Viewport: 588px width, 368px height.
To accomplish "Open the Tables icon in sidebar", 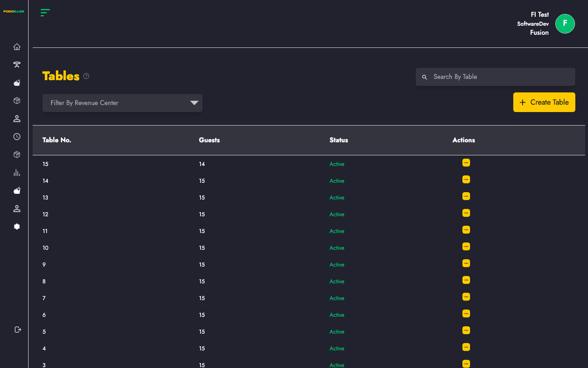I will point(17,65).
